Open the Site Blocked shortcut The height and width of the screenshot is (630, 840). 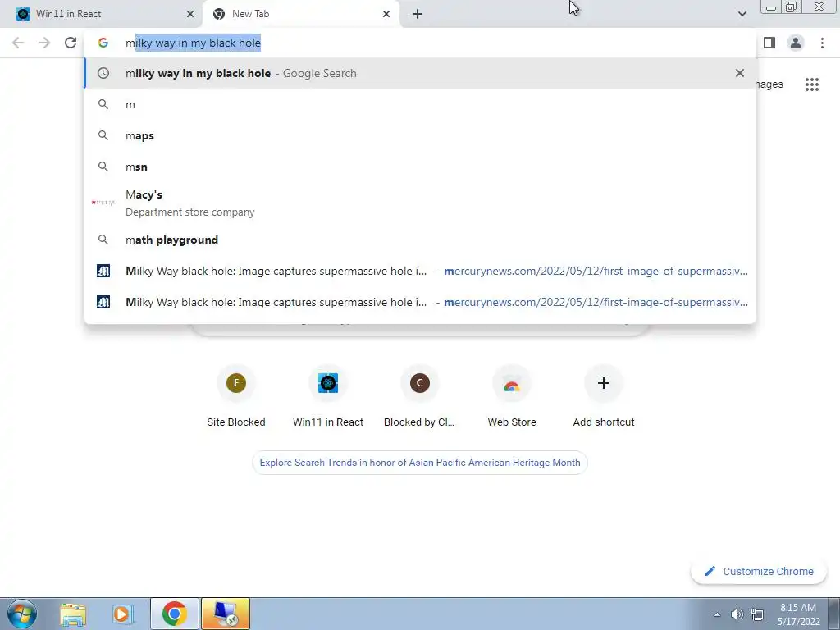tap(236, 396)
